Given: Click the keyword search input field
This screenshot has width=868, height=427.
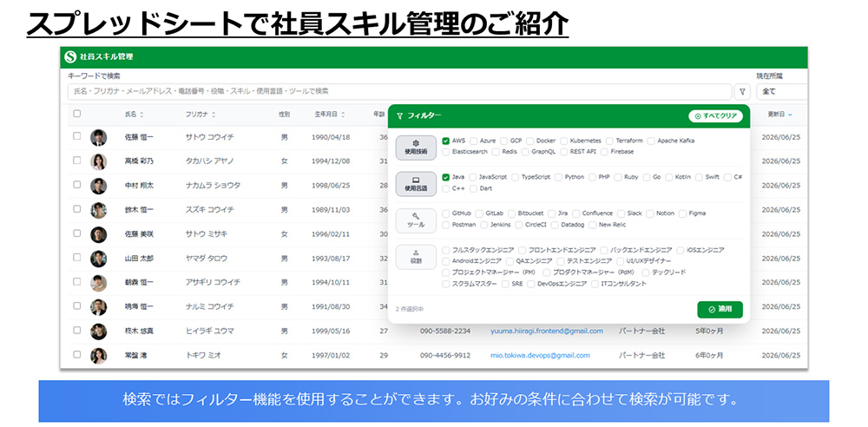Looking at the screenshot, I should [399, 91].
